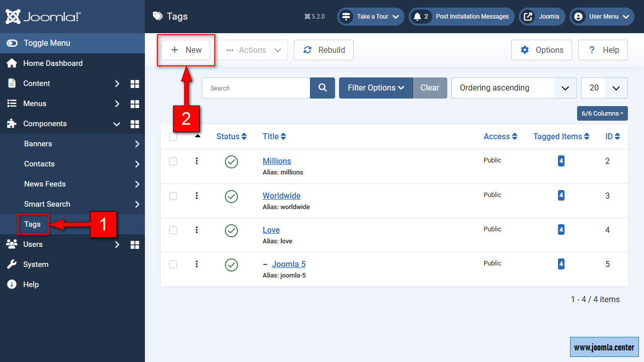Sort by ID column
Image resolution: width=644 pixels, height=362 pixels.
pos(612,136)
